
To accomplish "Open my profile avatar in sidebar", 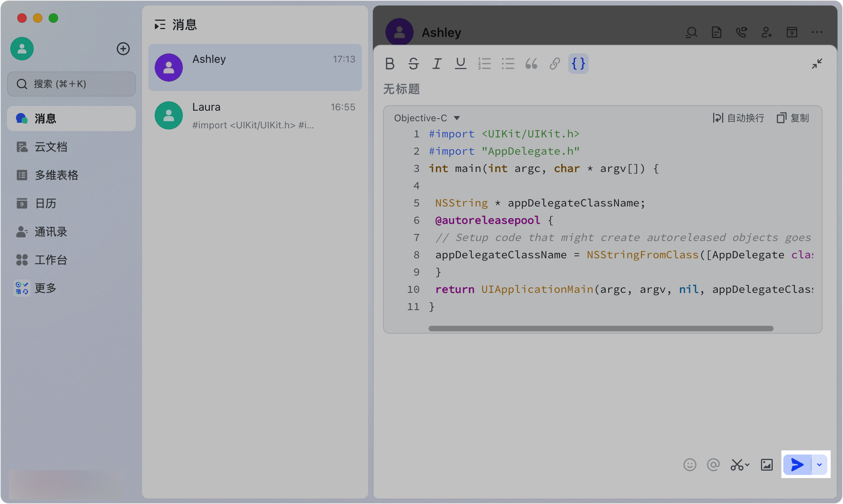I will 22,49.
